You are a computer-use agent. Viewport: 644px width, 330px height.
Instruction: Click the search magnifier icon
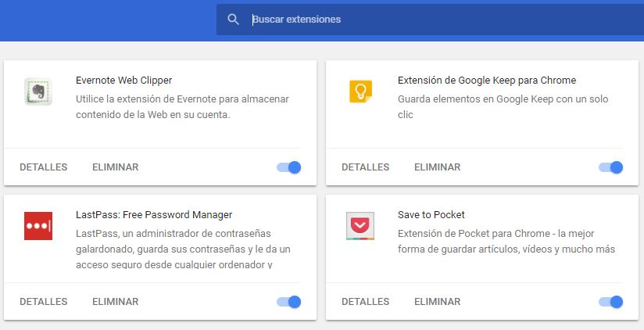click(233, 20)
